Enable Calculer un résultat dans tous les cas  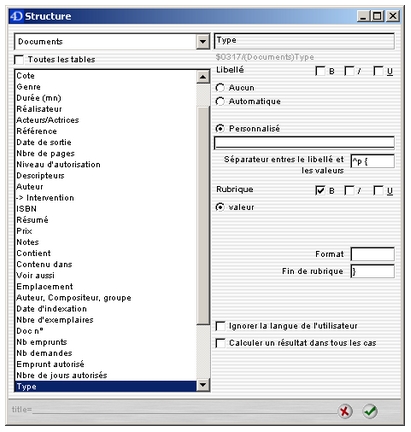click(220, 343)
